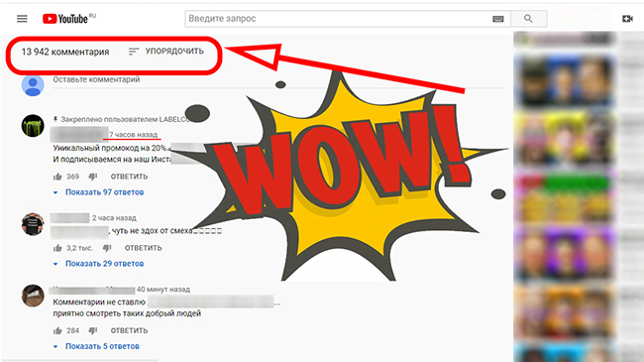Click ОТВЕТИТЬ under the pinned comment

129,177
